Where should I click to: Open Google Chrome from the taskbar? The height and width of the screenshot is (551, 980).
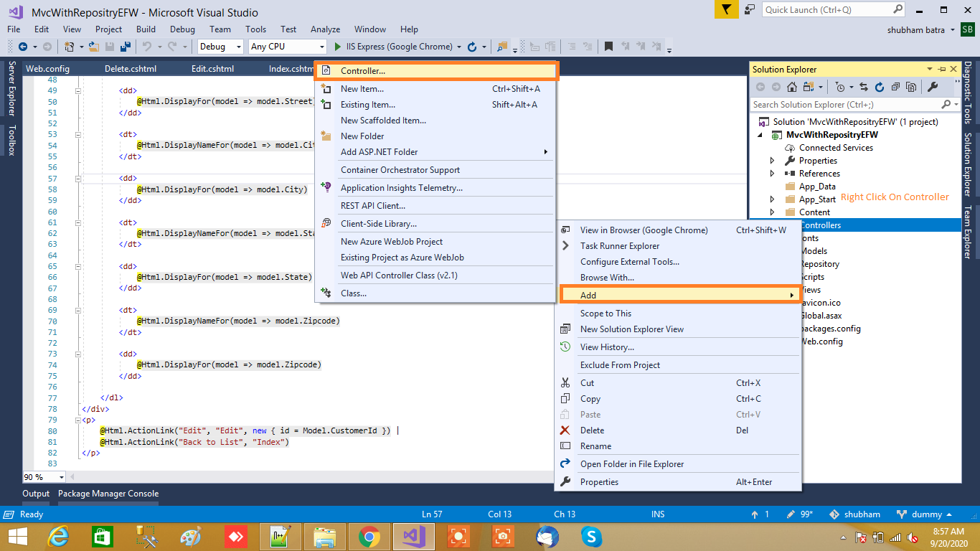(x=369, y=536)
